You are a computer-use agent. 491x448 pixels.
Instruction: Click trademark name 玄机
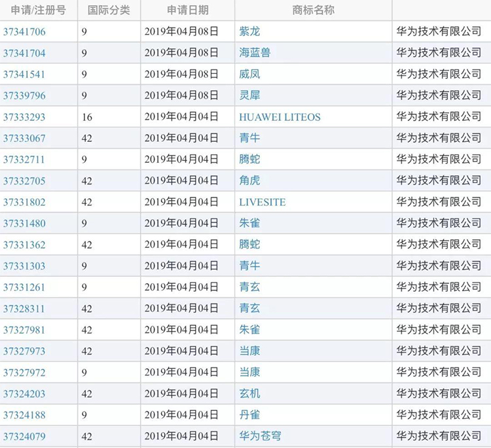tap(249, 393)
